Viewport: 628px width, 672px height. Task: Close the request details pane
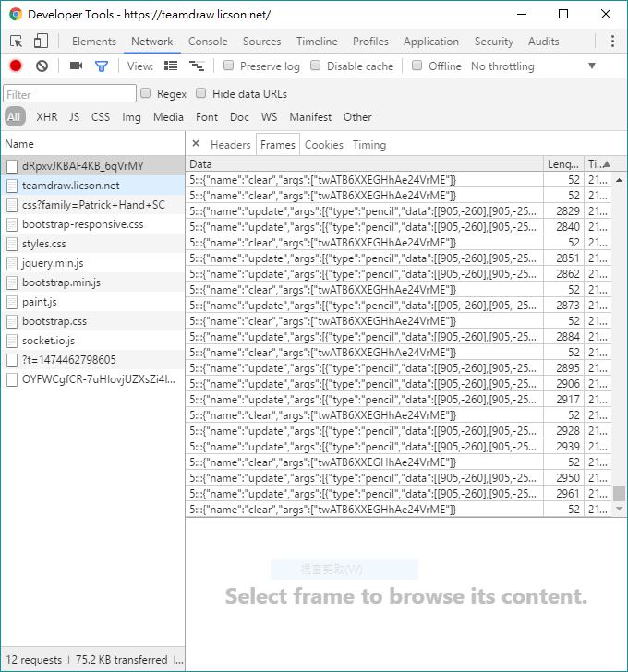[x=196, y=144]
